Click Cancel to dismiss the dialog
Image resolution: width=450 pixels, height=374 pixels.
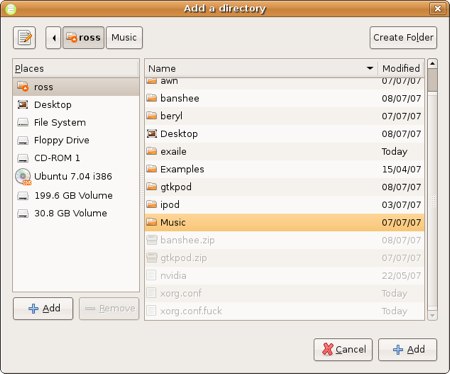point(343,350)
